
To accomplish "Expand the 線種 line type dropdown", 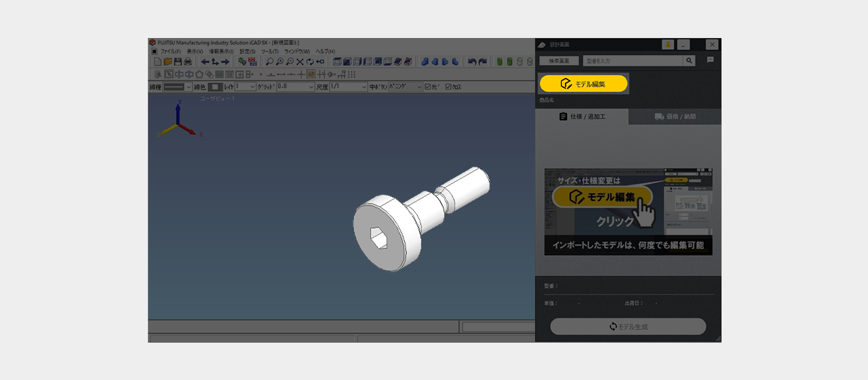I will (189, 87).
